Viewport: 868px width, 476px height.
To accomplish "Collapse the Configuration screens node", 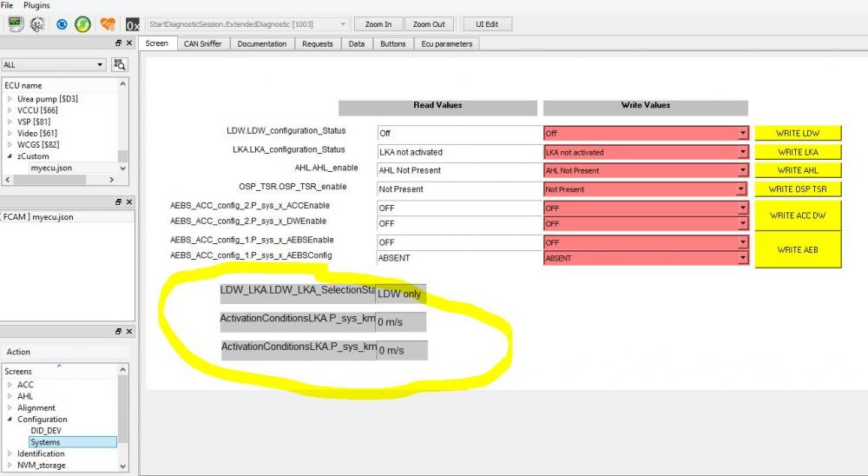I will 10,420.
